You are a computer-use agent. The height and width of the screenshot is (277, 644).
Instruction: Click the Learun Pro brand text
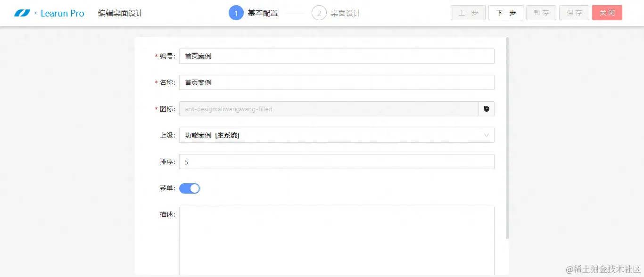[x=62, y=13]
